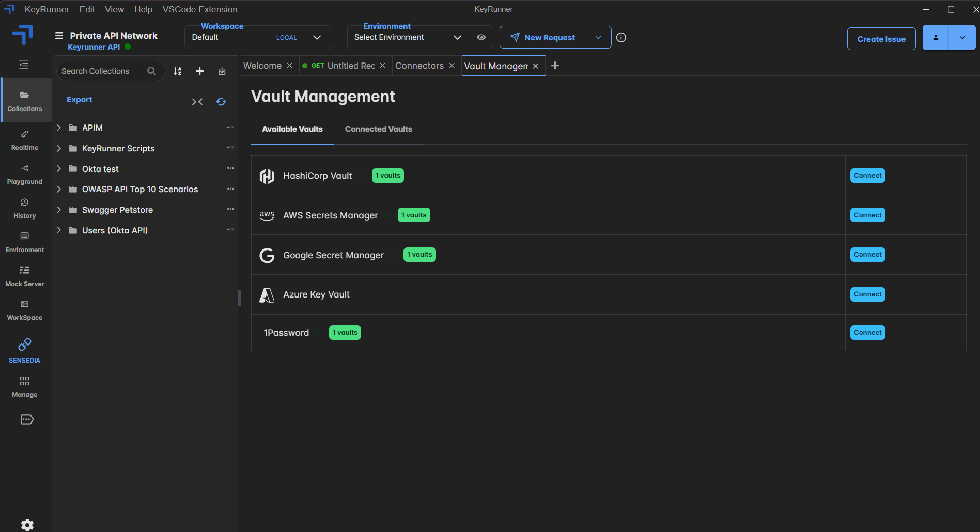Click the Create Issue button

881,39
